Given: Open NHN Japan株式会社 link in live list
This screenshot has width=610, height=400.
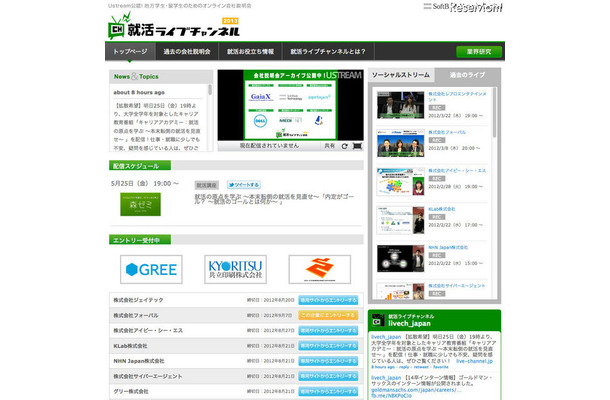Looking at the screenshot, I should click(x=448, y=247).
